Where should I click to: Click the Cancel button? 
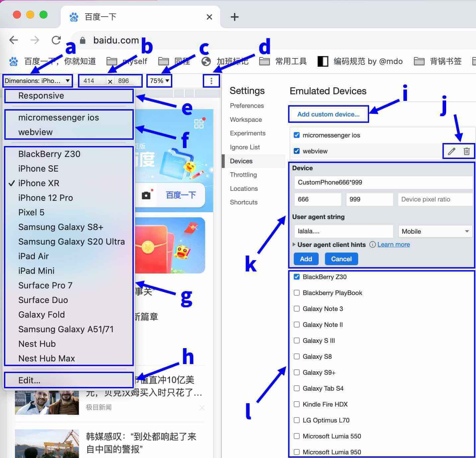coord(341,259)
